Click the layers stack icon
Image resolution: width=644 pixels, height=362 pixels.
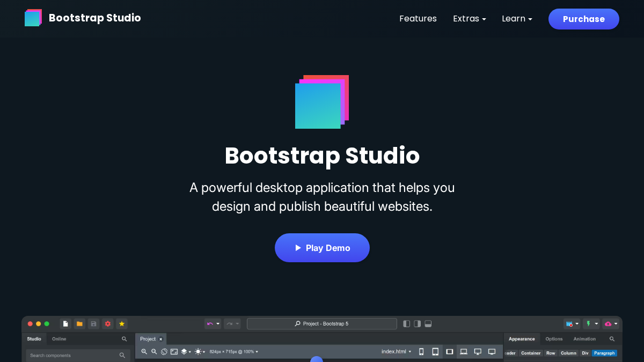(x=184, y=352)
